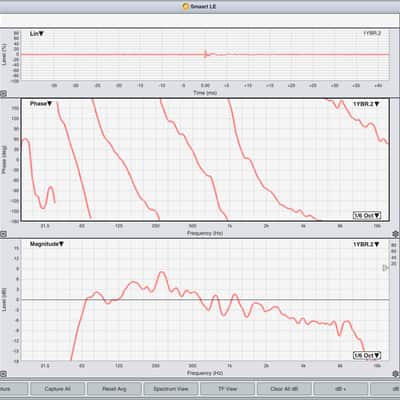Change phase plot 1/6 Oct smoothing
This screenshot has width=400, height=400.
(367, 215)
